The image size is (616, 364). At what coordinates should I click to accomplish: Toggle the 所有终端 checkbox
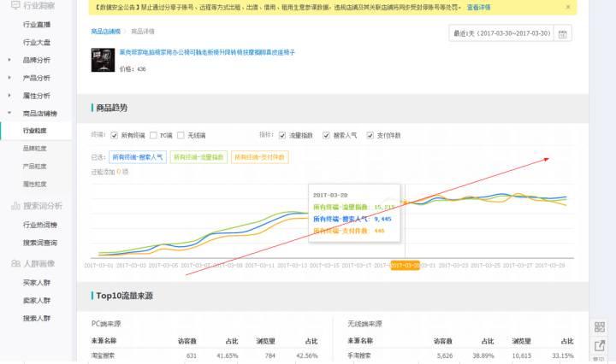(x=114, y=135)
